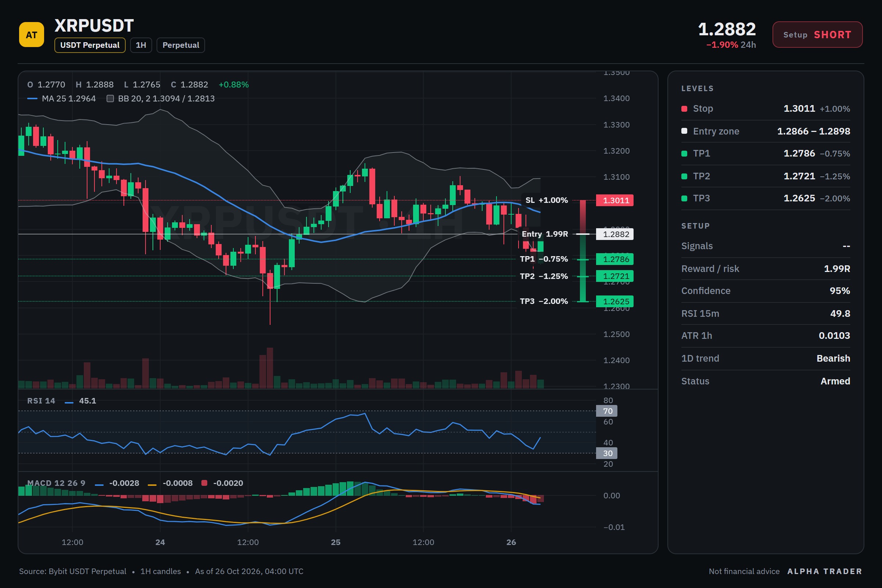Toggle the BB 20, 2 checkbox
This screenshot has width=882, height=588.
click(x=110, y=98)
